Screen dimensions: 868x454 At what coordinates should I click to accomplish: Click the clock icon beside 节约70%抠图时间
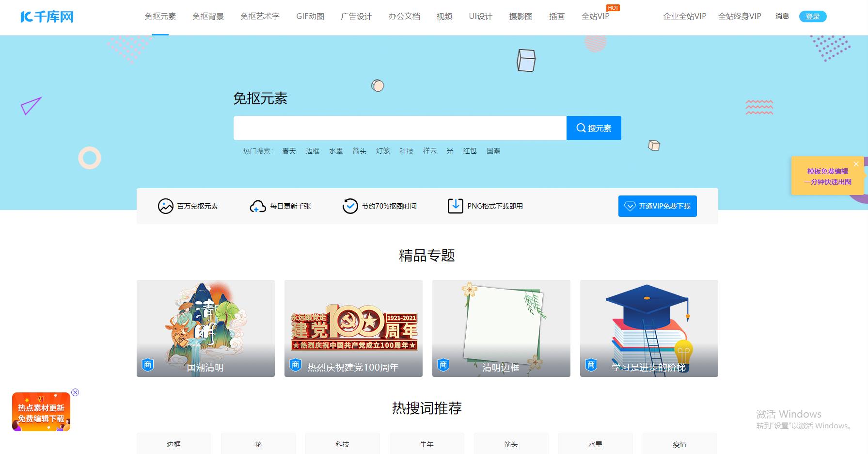coord(350,206)
